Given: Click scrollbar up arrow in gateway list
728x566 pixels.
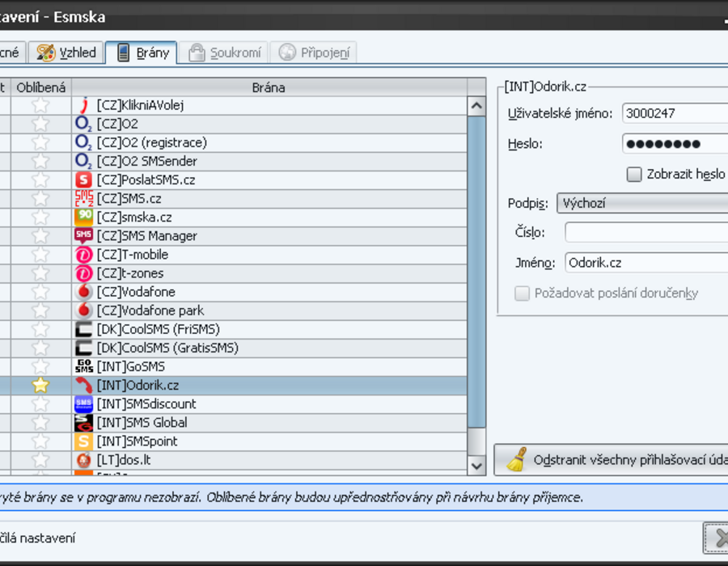Looking at the screenshot, I should pos(476,106).
